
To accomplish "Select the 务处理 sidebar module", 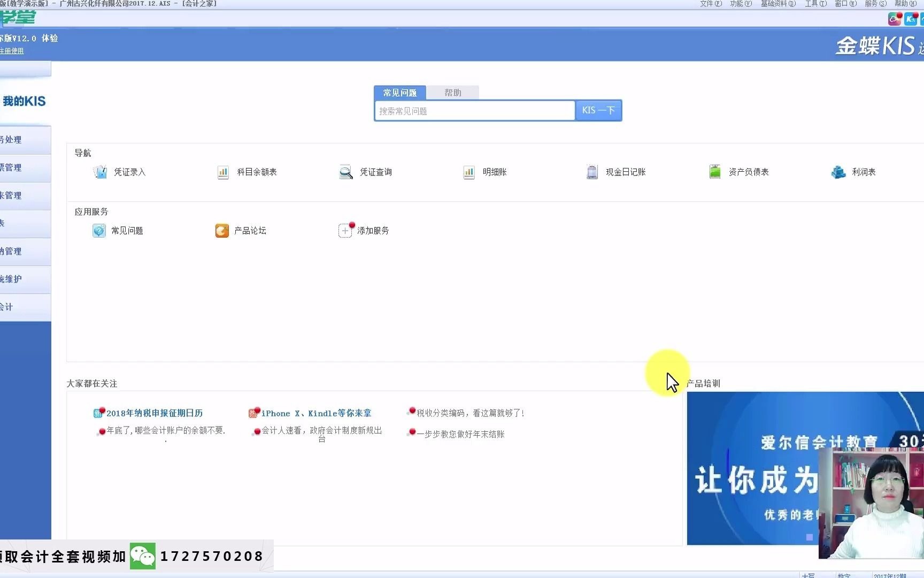I will (x=25, y=140).
